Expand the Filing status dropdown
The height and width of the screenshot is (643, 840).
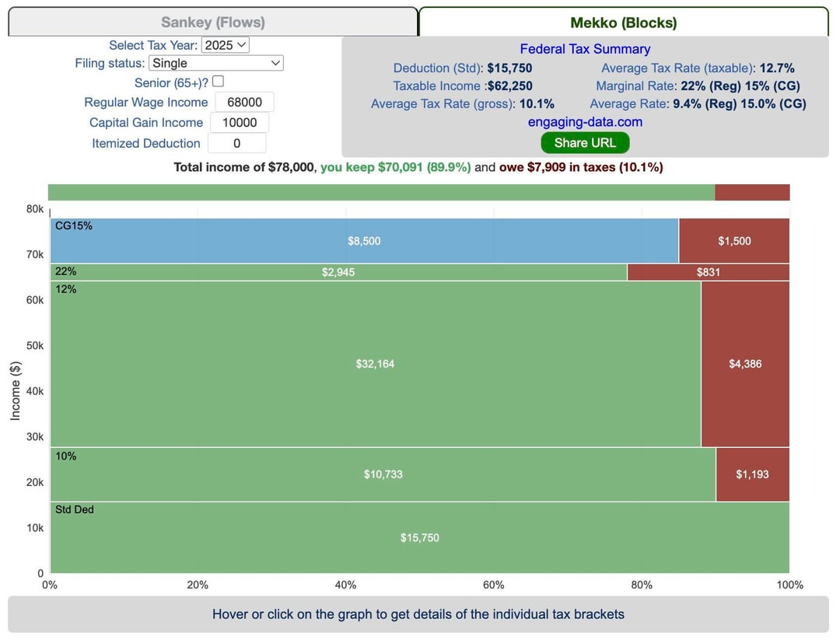pos(215,63)
